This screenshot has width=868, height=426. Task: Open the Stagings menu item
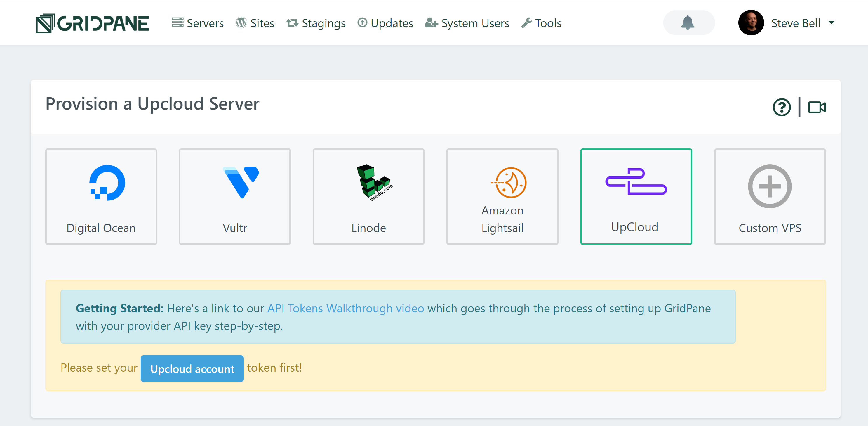[x=316, y=23]
